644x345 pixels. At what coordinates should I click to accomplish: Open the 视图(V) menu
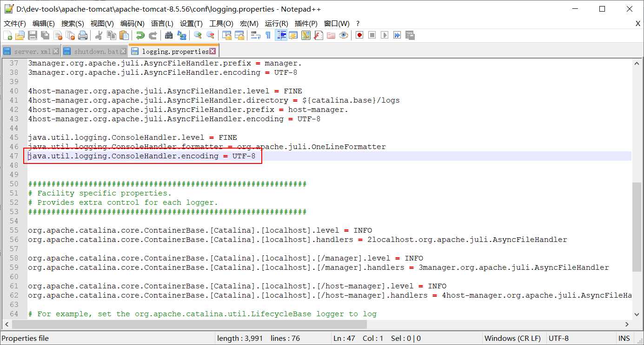(x=102, y=24)
